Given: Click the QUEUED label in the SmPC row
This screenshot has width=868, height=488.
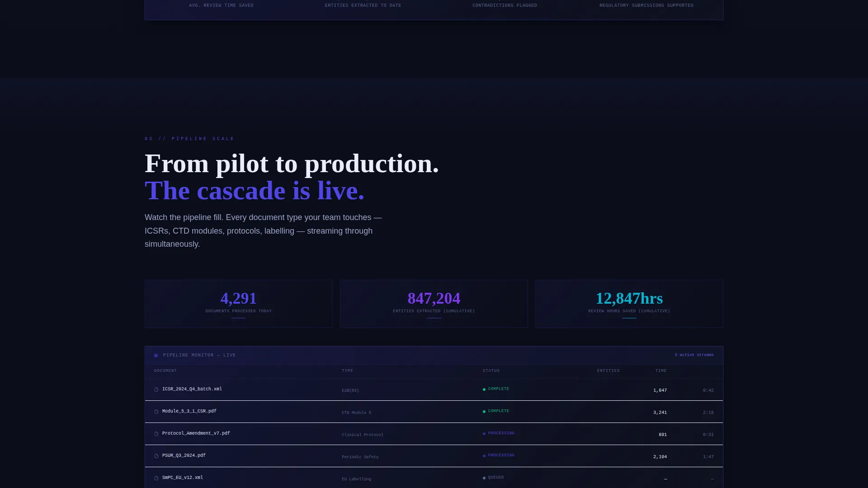Looking at the screenshot, I should coord(496,478).
